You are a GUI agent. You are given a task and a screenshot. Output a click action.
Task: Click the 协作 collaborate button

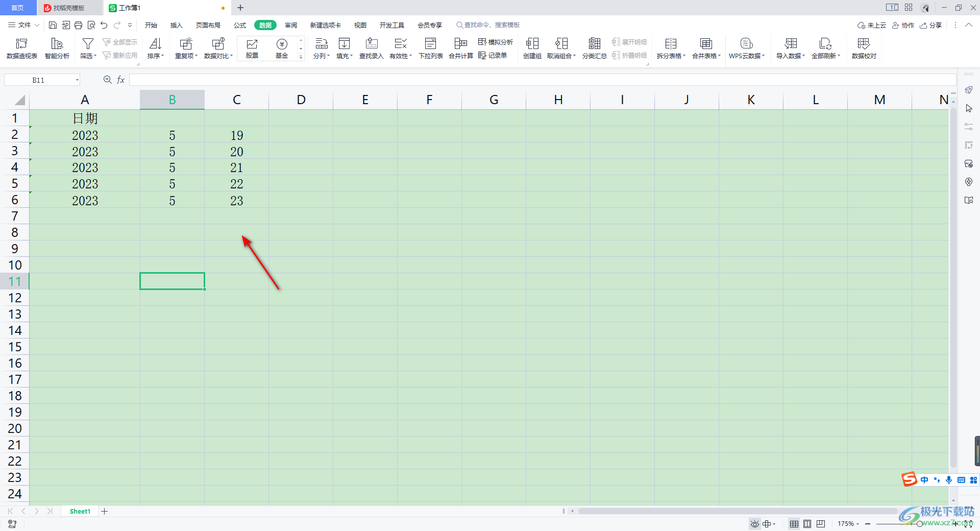click(903, 25)
